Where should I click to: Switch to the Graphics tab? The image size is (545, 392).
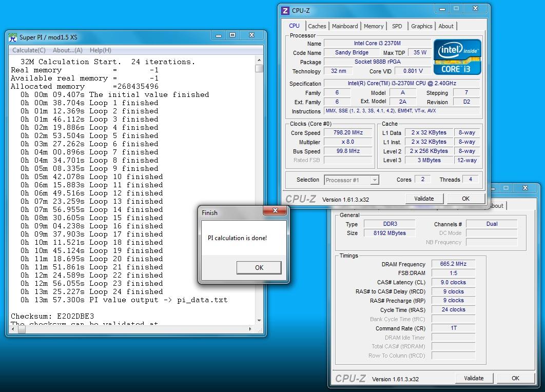pyautogui.click(x=422, y=26)
